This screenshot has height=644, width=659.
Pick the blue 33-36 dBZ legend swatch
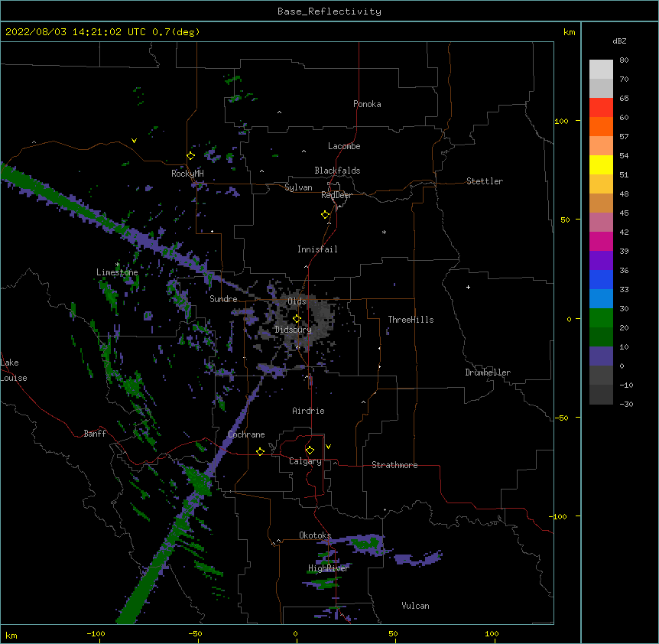pyautogui.click(x=601, y=279)
